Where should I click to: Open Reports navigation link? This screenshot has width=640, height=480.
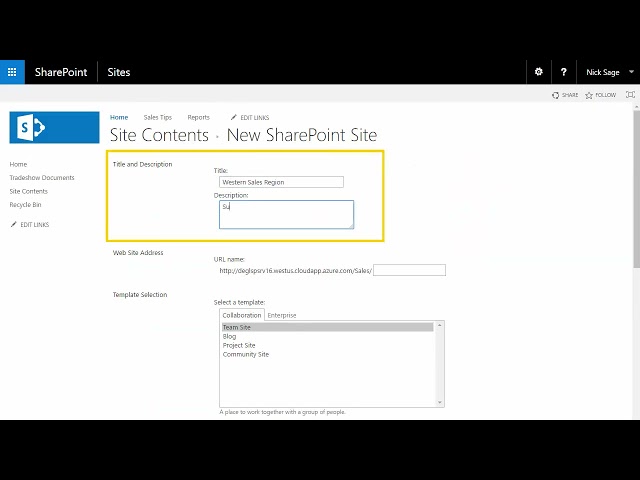[x=198, y=118]
